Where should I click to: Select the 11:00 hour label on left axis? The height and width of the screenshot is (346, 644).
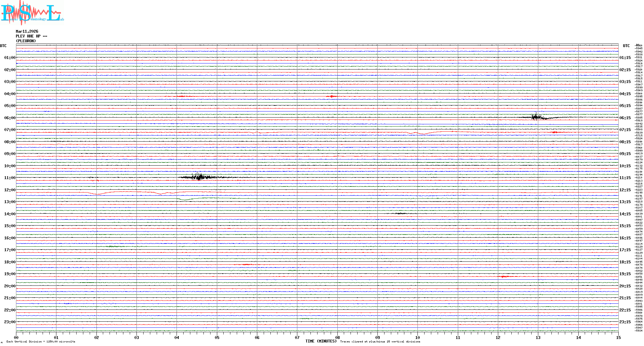coord(10,178)
